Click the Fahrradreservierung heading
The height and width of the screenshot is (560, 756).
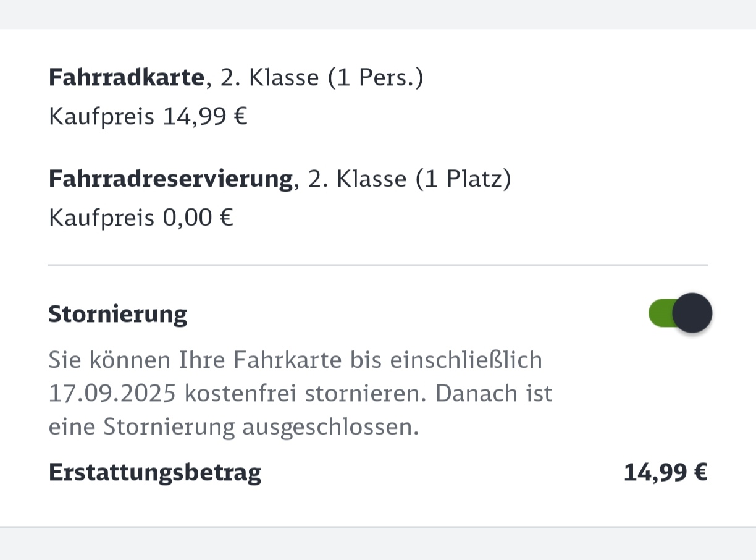(170, 179)
